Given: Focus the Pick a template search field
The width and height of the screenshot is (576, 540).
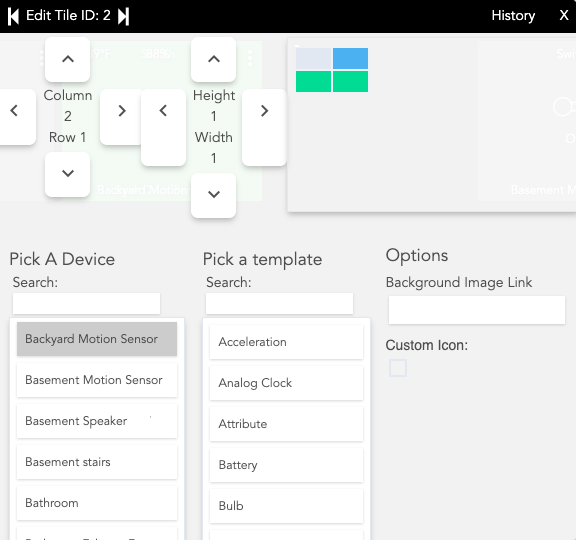Looking at the screenshot, I should (280, 303).
